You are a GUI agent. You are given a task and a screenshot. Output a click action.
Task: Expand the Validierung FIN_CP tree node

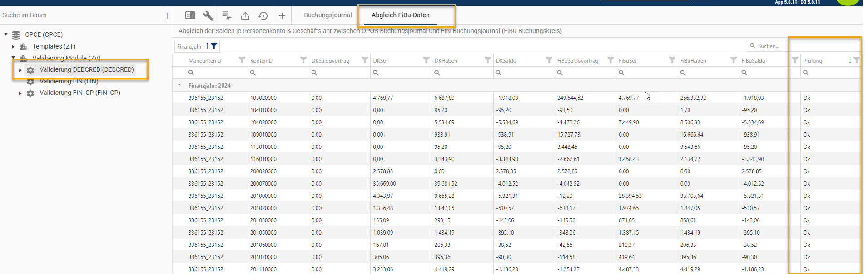pyautogui.click(x=20, y=93)
